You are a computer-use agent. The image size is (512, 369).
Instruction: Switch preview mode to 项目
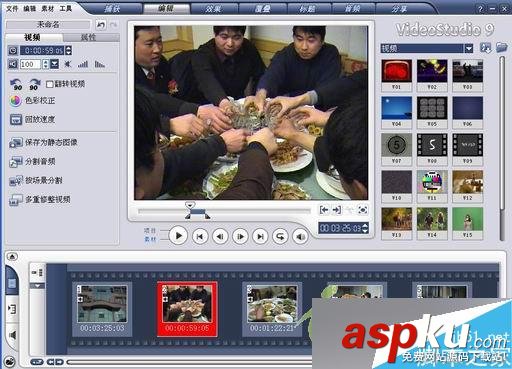[150, 230]
